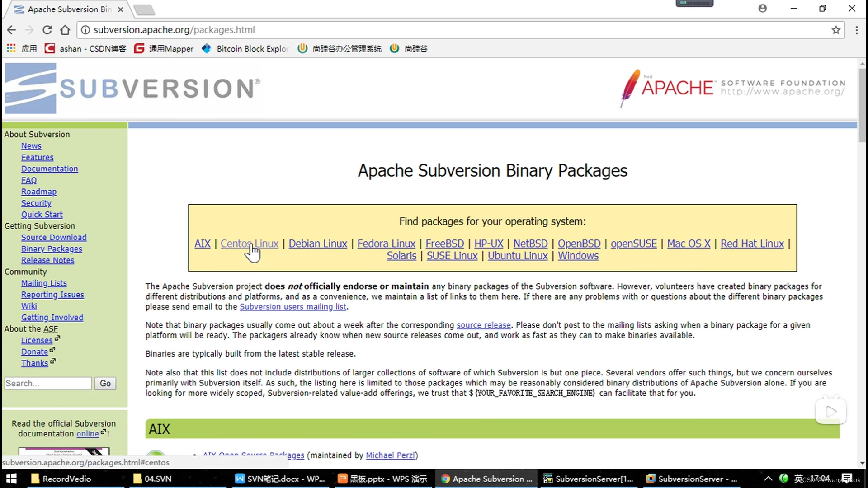Viewport: 868px width, 488px height.
Task: Click the Chrome user profile icon
Action: click(762, 8)
